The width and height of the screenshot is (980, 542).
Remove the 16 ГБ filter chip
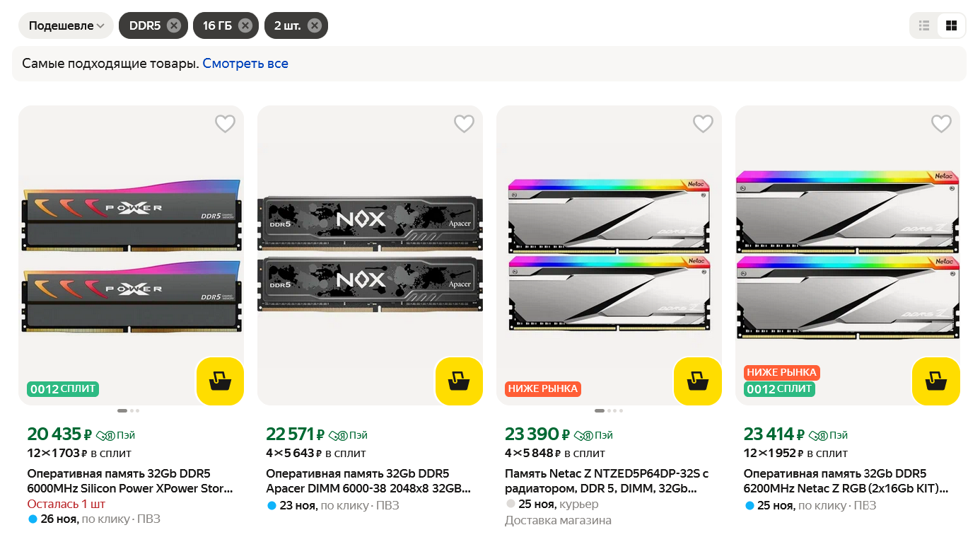pos(245,25)
